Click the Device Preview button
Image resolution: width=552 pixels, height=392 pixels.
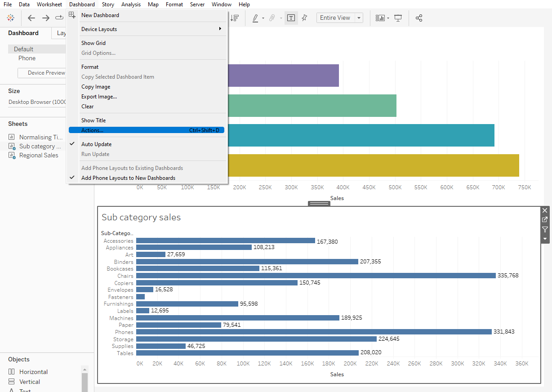click(x=43, y=73)
